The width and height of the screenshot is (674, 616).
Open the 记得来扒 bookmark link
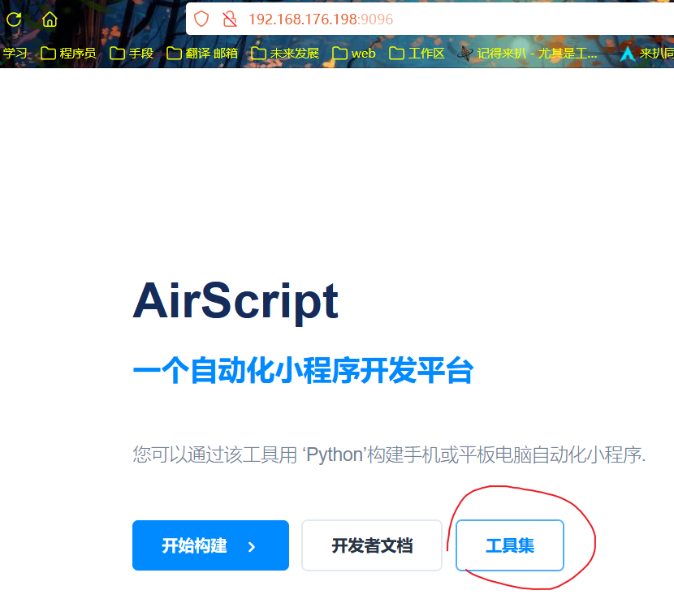[527, 54]
